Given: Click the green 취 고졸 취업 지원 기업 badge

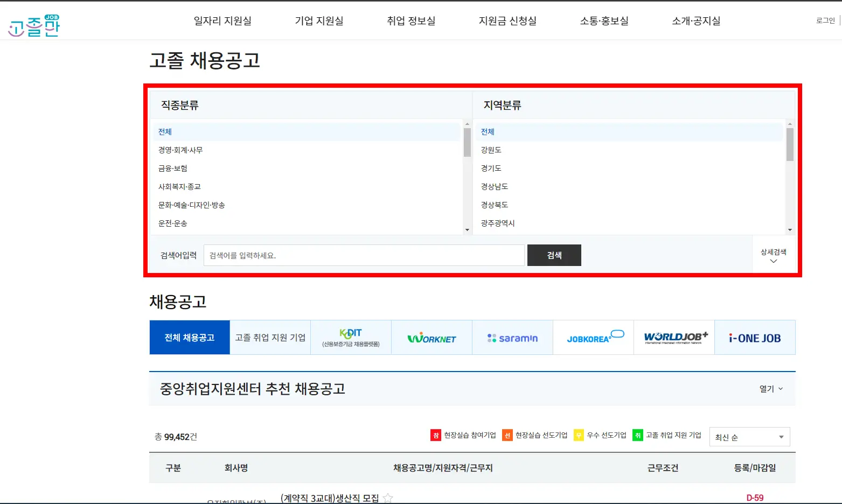Looking at the screenshot, I should 637,435.
